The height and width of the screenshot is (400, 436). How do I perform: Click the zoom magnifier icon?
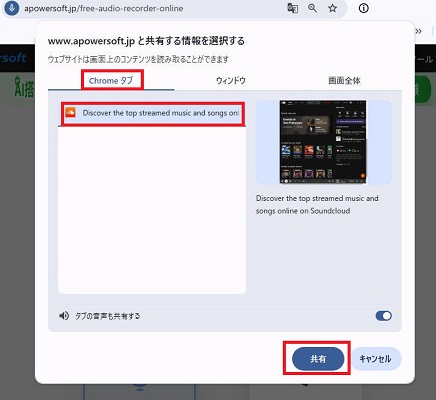pos(312,8)
